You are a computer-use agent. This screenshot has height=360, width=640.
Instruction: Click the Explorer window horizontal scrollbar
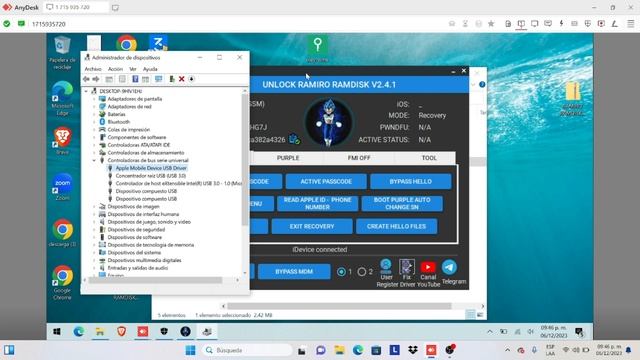pyautogui.click(x=340, y=306)
